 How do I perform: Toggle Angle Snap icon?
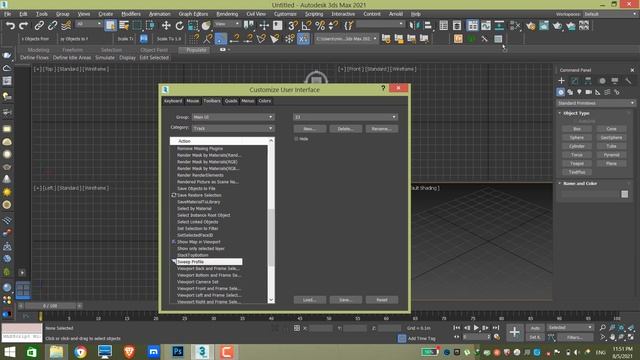coord(306,26)
